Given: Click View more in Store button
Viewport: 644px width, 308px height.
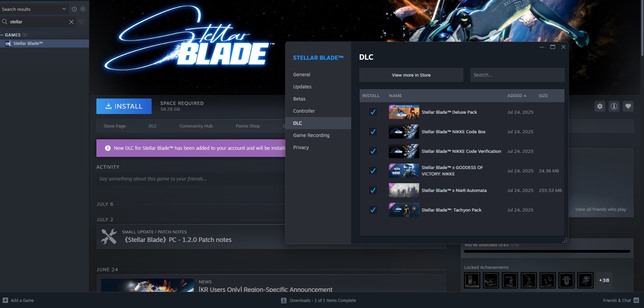Looking at the screenshot, I should [x=411, y=75].
